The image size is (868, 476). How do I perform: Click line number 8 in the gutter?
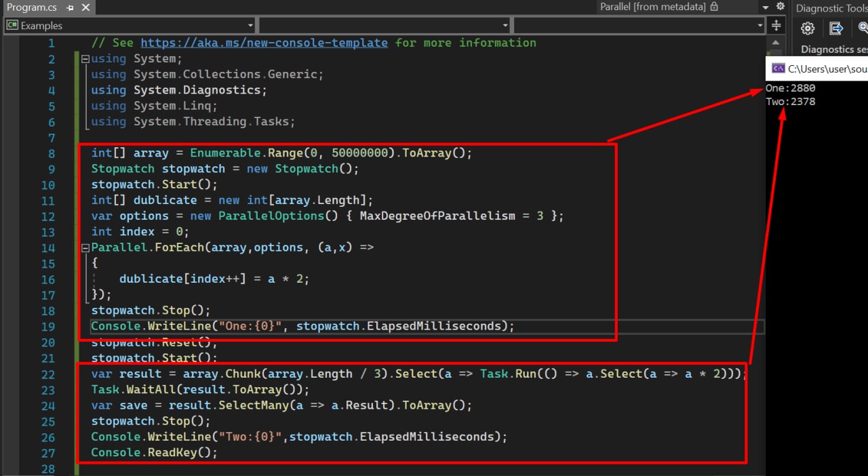tap(52, 153)
